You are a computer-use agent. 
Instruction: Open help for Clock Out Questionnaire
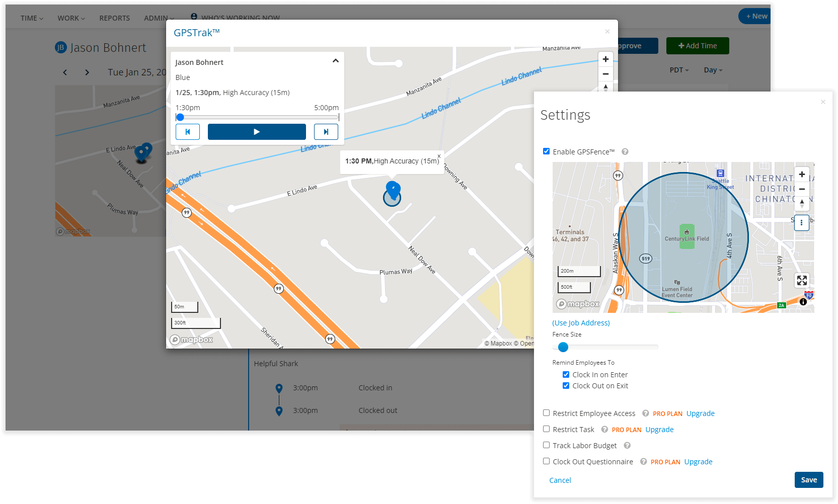(643, 462)
